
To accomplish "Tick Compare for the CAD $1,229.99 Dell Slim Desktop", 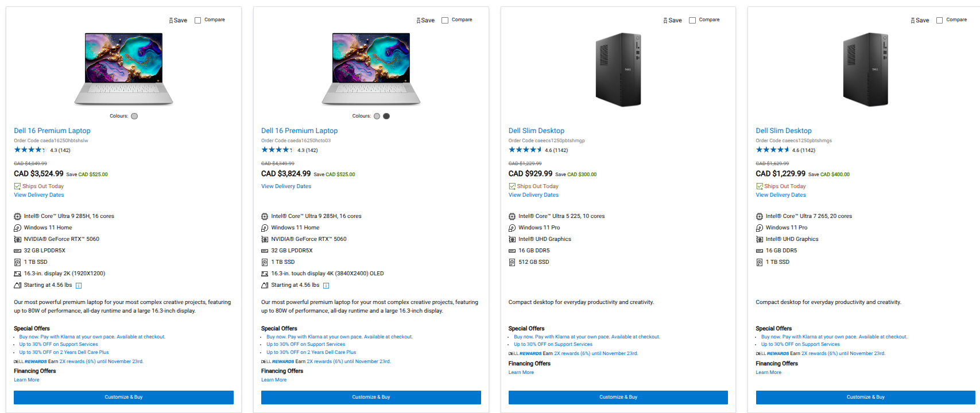I will click(x=939, y=19).
